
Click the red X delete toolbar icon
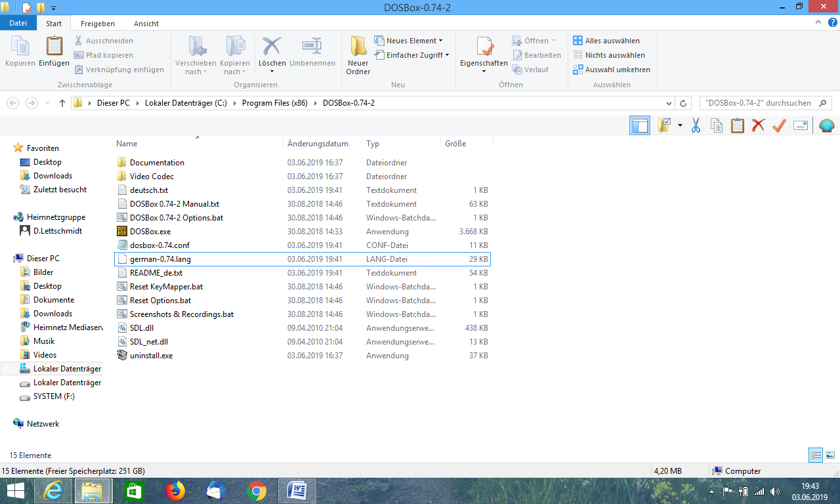[758, 125]
